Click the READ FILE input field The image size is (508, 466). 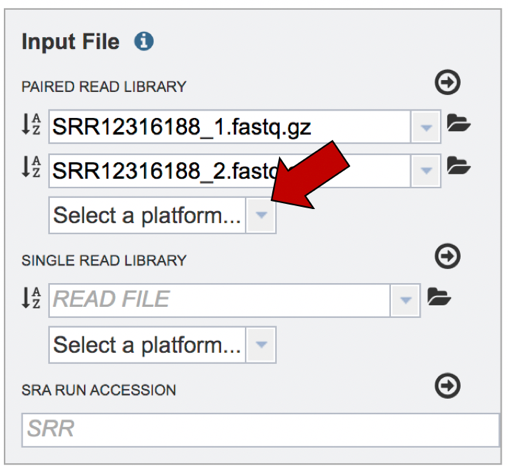click(x=219, y=300)
